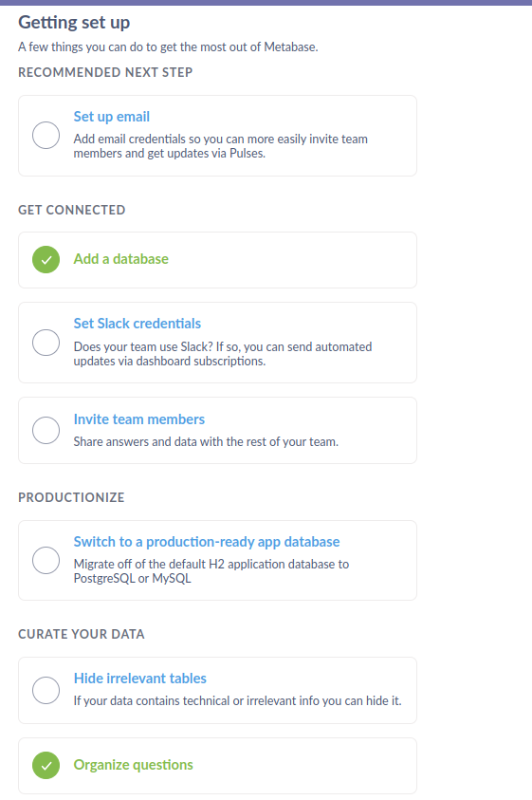Image resolution: width=532 pixels, height=800 pixels.
Task: Open the Add a database link
Action: [120, 259]
